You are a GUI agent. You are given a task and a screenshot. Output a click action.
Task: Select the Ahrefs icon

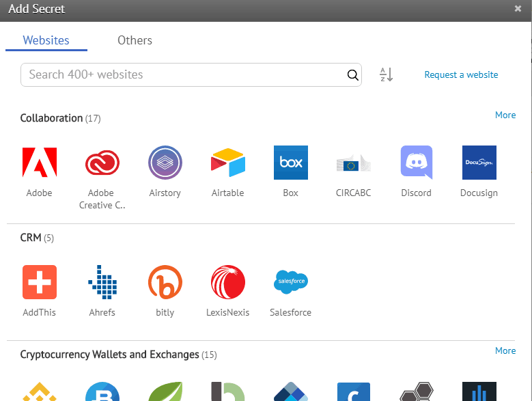102,282
